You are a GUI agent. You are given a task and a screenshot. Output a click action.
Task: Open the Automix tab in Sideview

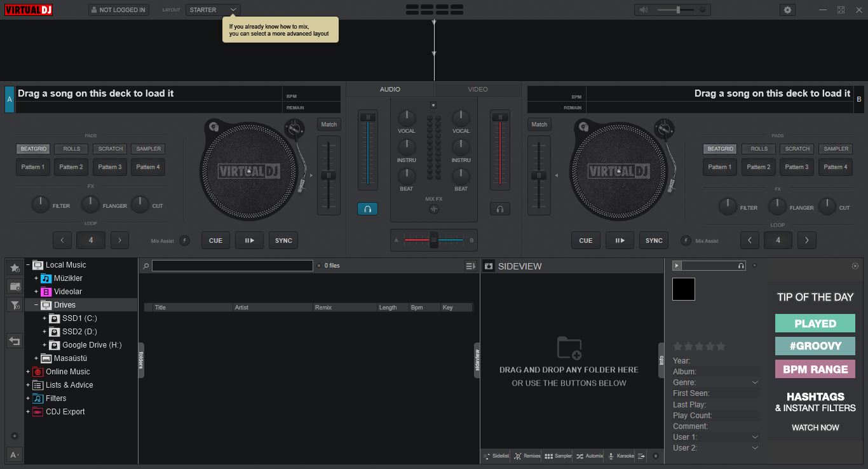point(589,456)
